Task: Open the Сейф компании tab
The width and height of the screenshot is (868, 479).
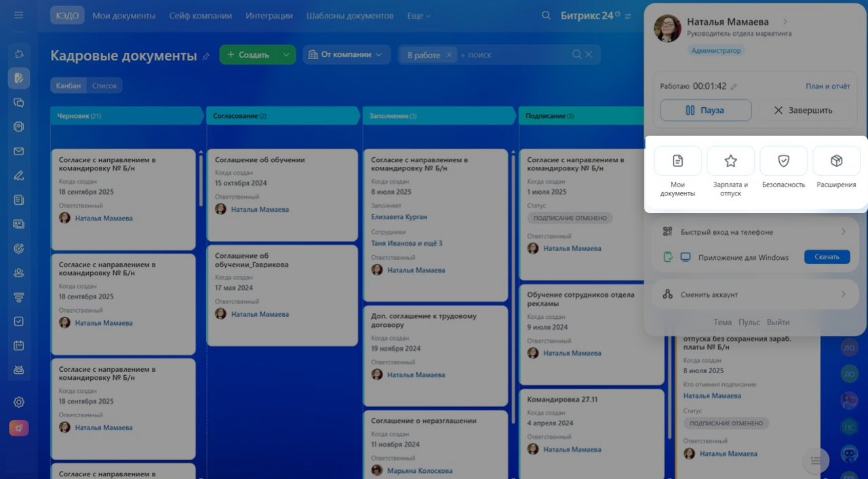Action: coord(200,16)
